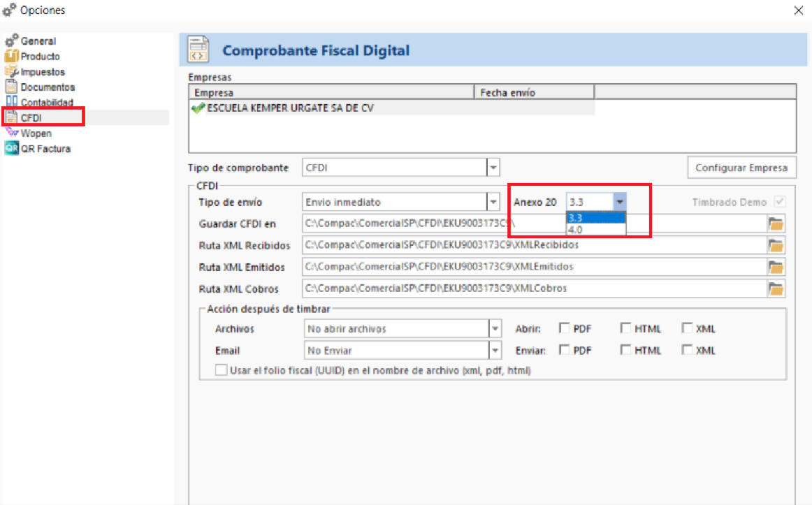This screenshot has height=505, width=812.
Task: Click the General gears icon in sidebar
Action: click(11, 41)
